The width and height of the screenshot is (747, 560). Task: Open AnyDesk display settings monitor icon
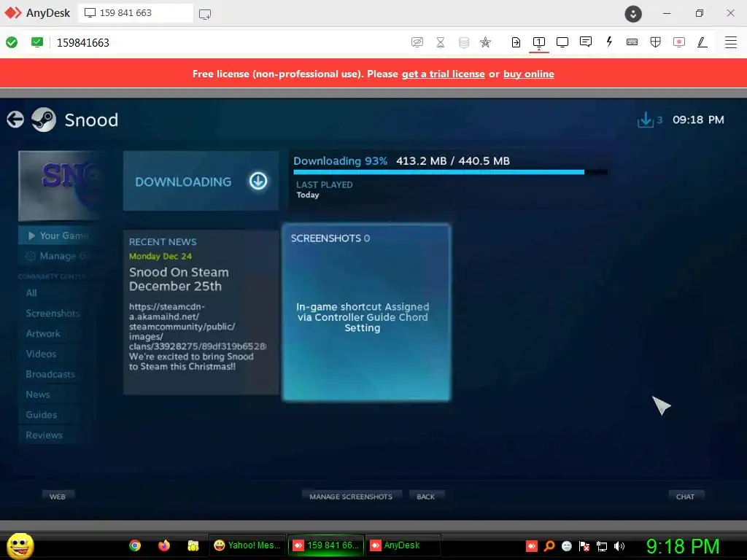(562, 42)
